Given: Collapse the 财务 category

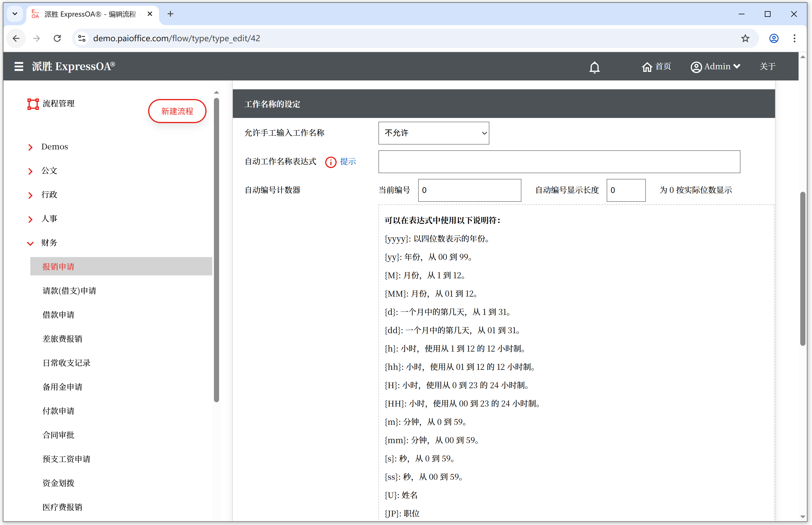Looking at the screenshot, I should pyautogui.click(x=30, y=243).
